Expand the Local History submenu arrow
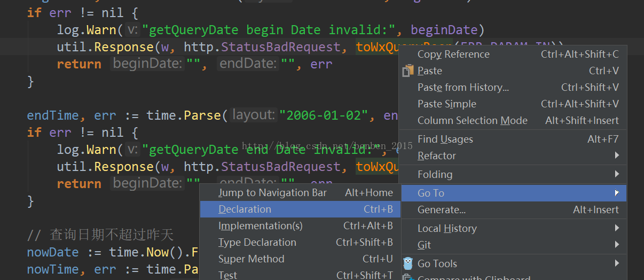The height and width of the screenshot is (280, 644). coord(617,228)
